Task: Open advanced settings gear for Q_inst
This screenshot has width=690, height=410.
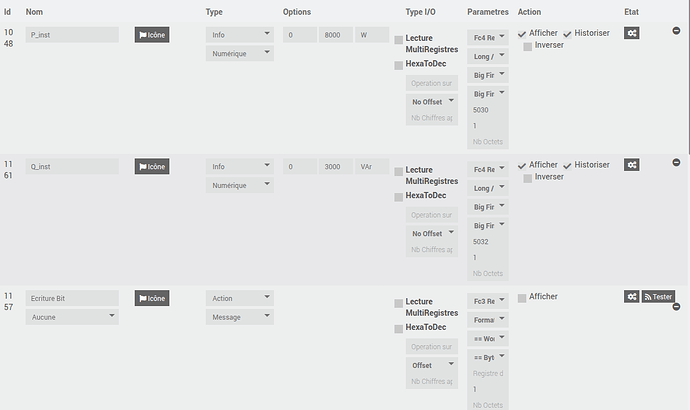Action: (631, 165)
